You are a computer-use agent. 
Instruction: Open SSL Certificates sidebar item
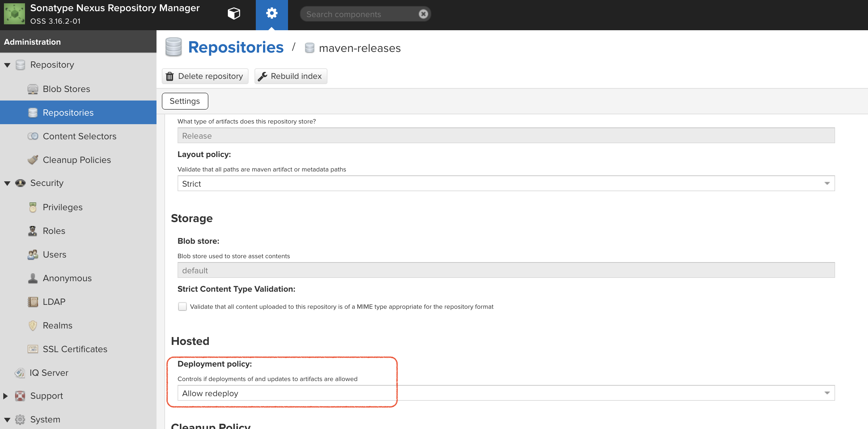pos(75,349)
